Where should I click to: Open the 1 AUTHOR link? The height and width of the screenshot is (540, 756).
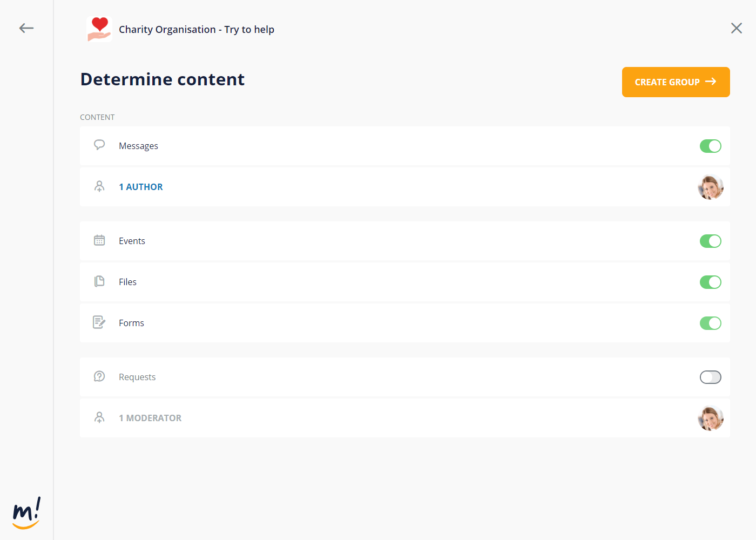(141, 187)
